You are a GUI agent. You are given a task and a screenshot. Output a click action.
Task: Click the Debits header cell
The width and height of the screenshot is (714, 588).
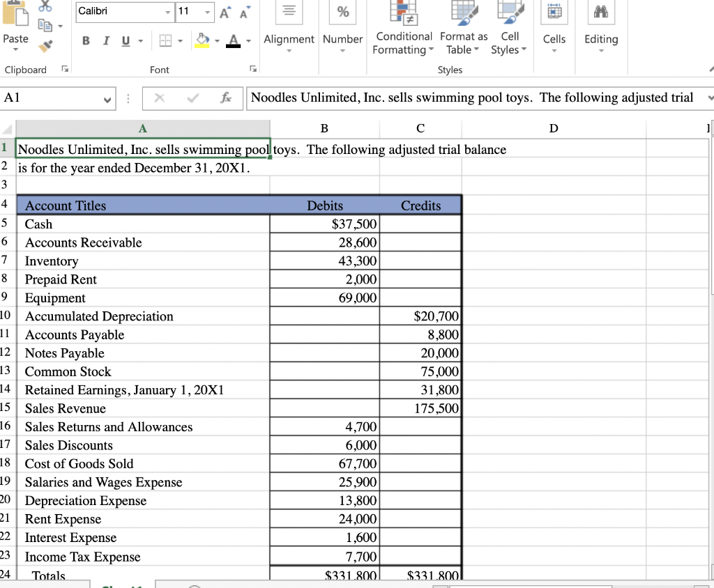point(325,206)
